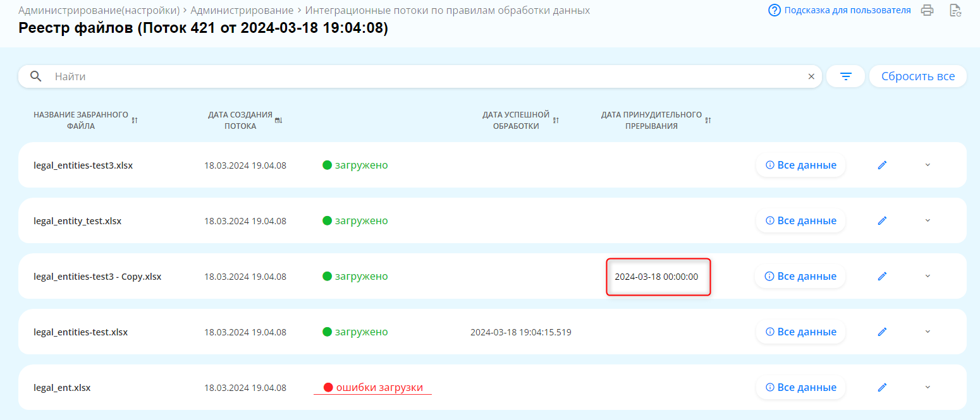Screen dimensions: 980x420
Task: Edit legal_entity_test.xlsx with pencil icon
Action: click(883, 220)
